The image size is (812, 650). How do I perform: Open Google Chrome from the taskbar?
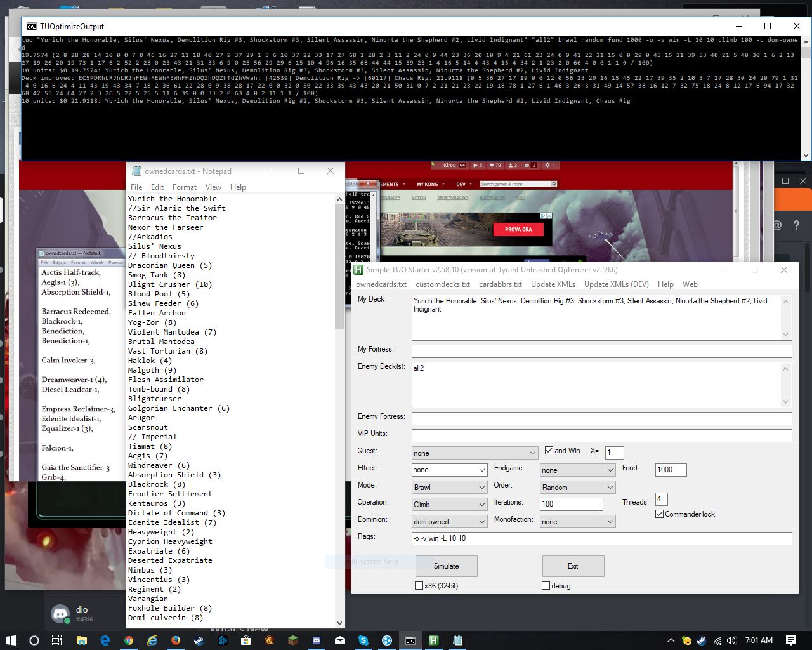(x=129, y=640)
